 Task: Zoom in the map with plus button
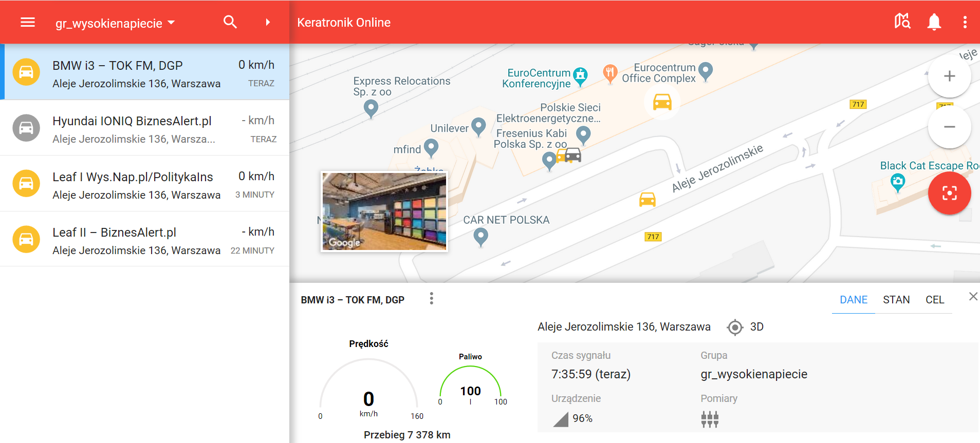pos(949,76)
